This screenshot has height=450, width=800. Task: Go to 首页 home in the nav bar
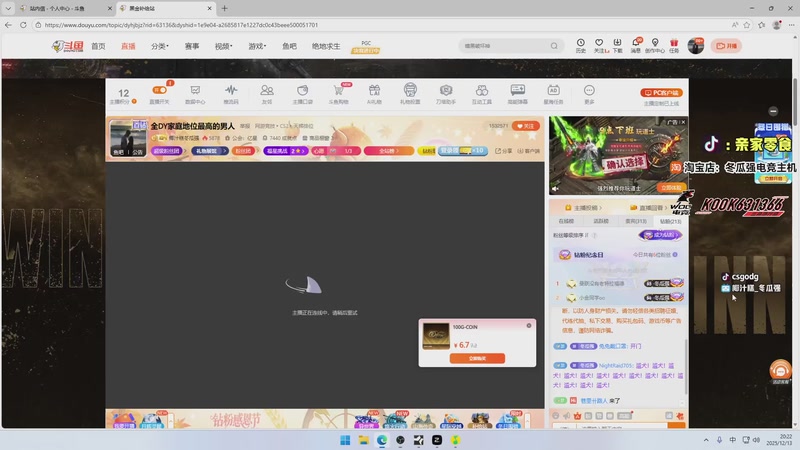[x=98, y=46]
